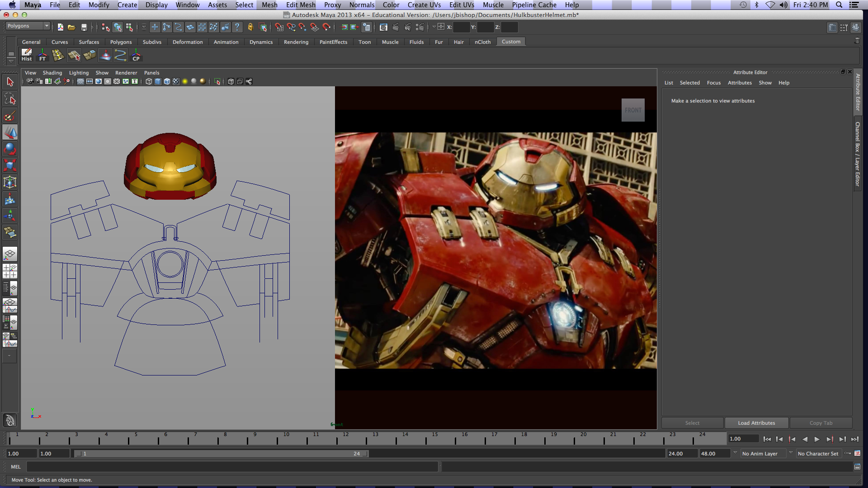Open the character set dropdown arrow

click(x=791, y=453)
